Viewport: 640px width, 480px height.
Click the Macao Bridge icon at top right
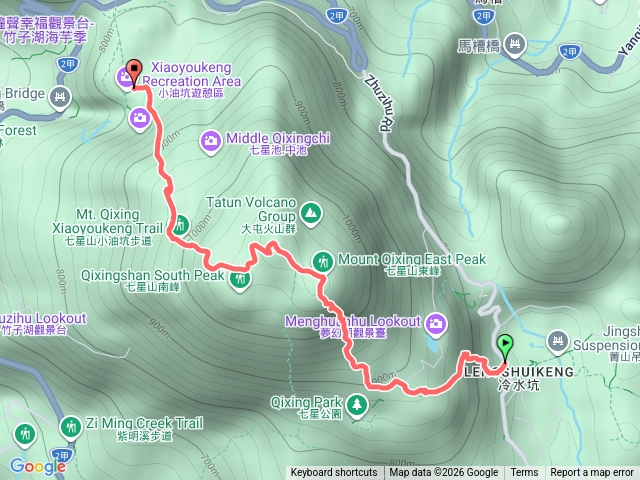(x=515, y=44)
